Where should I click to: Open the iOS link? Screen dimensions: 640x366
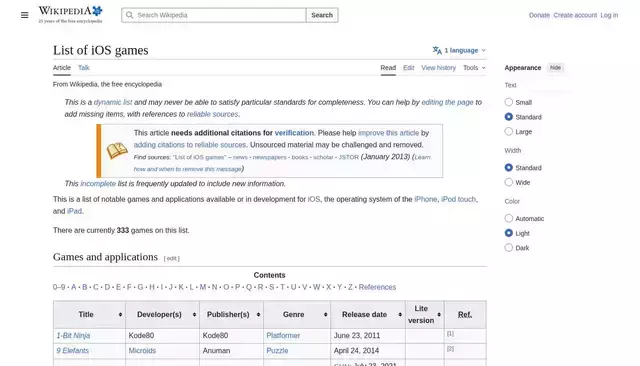(314, 199)
